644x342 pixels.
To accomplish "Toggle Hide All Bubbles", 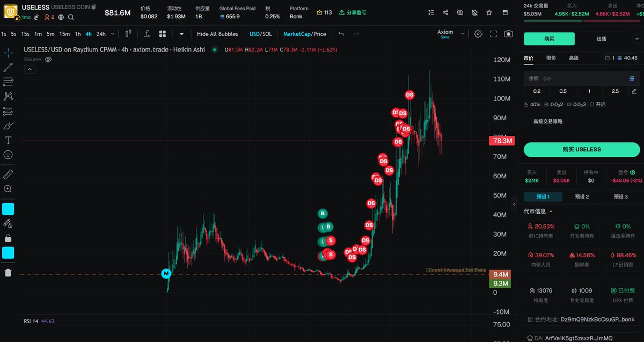I will pyautogui.click(x=217, y=34).
